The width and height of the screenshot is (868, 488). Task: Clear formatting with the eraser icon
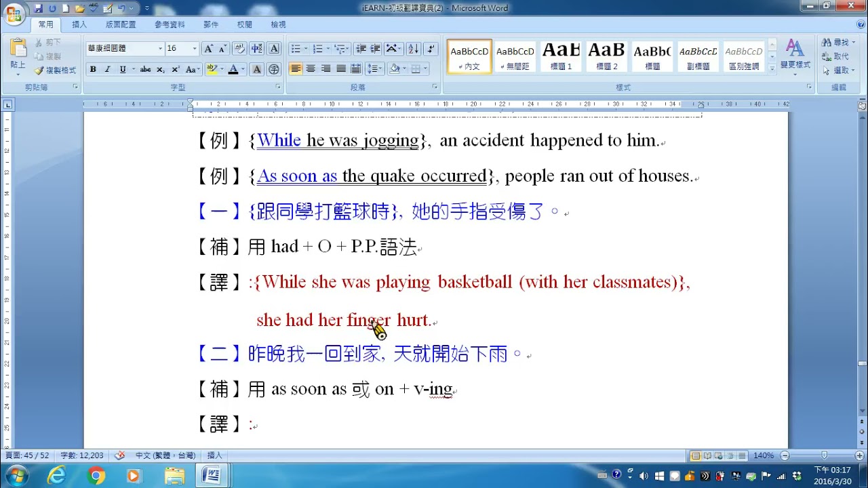[x=239, y=49]
